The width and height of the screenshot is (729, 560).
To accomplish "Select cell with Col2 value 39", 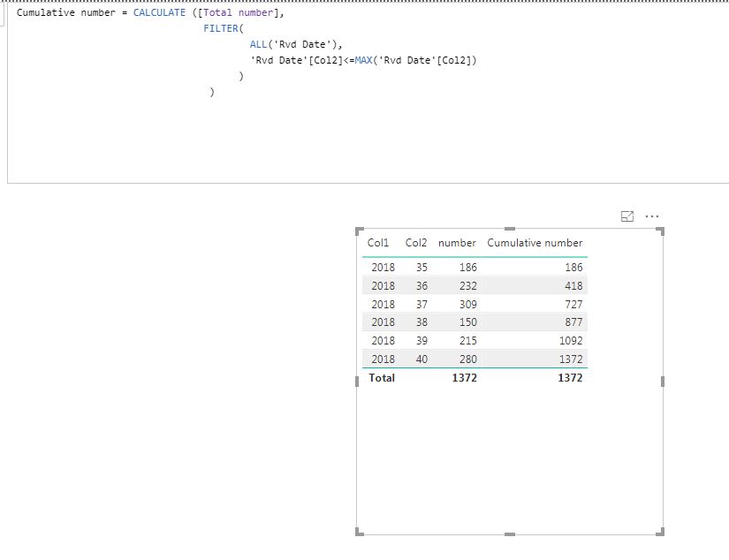I will coord(421,341).
